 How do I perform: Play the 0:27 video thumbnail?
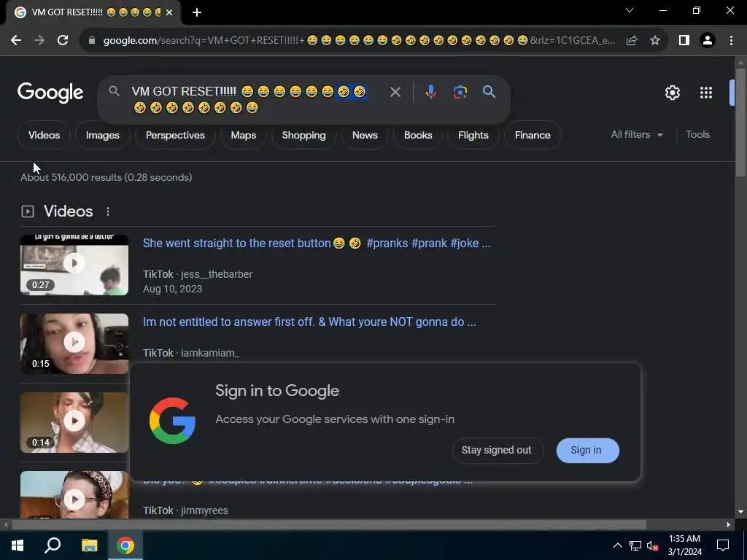click(74, 265)
